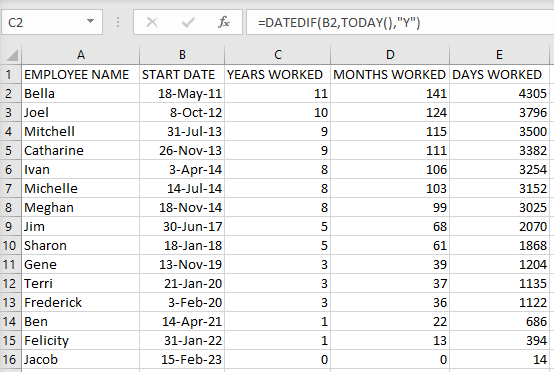Click the Select All corner triangle
The image size is (554, 372).
pos(12,55)
